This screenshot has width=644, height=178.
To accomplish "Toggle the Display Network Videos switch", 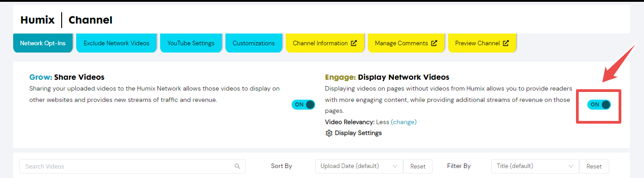I will (x=599, y=105).
